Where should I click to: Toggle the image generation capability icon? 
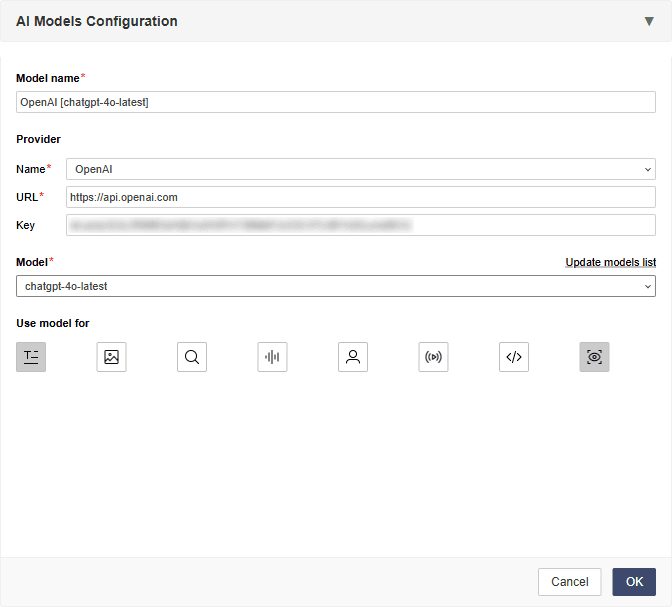pyautogui.click(x=111, y=357)
